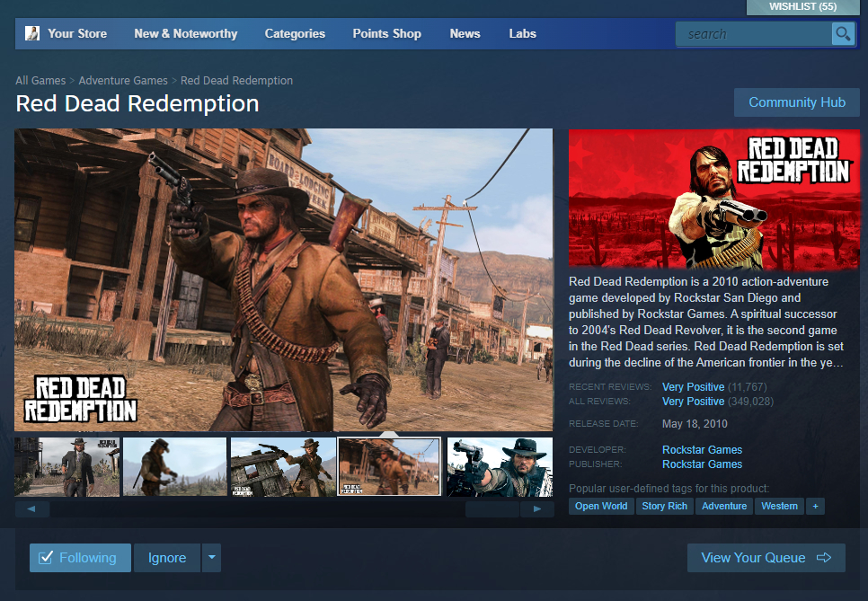Click the right arrow of the thumbnail strip
The width and height of the screenshot is (868, 601).
[x=537, y=508]
